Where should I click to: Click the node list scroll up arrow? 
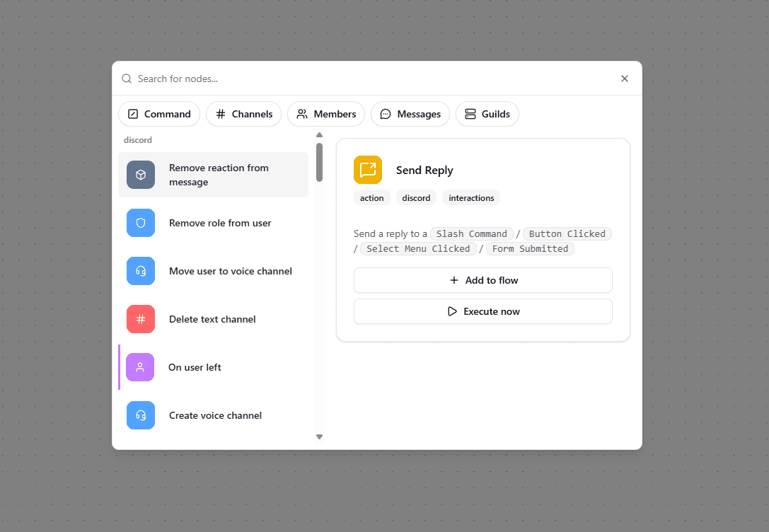pos(319,135)
